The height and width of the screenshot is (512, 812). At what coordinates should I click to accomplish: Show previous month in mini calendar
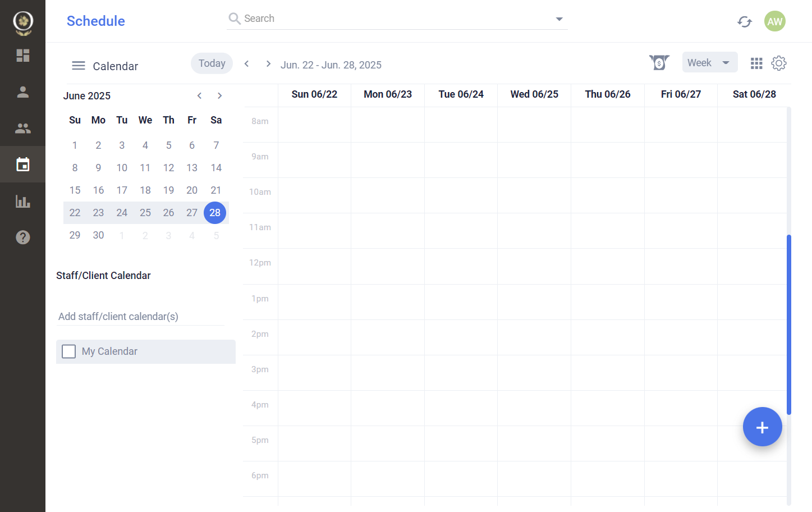pyautogui.click(x=199, y=96)
